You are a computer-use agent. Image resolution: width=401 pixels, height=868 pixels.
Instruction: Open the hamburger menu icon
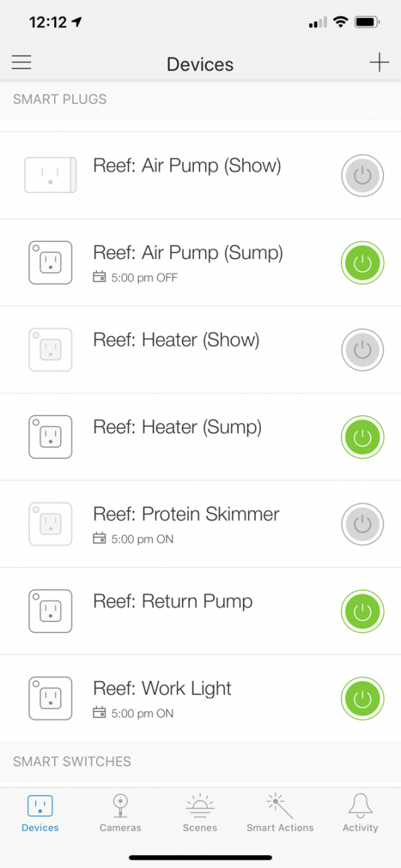22,62
